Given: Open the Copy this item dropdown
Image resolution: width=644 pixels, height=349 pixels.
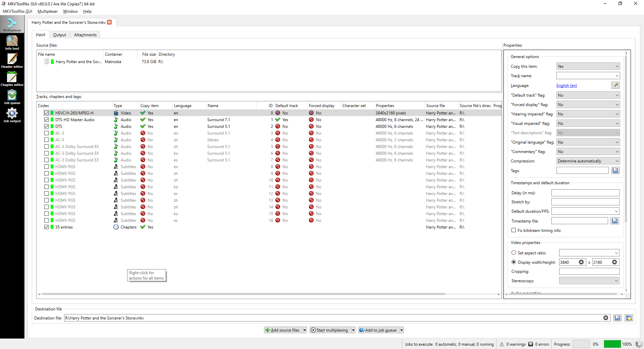Looking at the screenshot, I should click(x=588, y=66).
